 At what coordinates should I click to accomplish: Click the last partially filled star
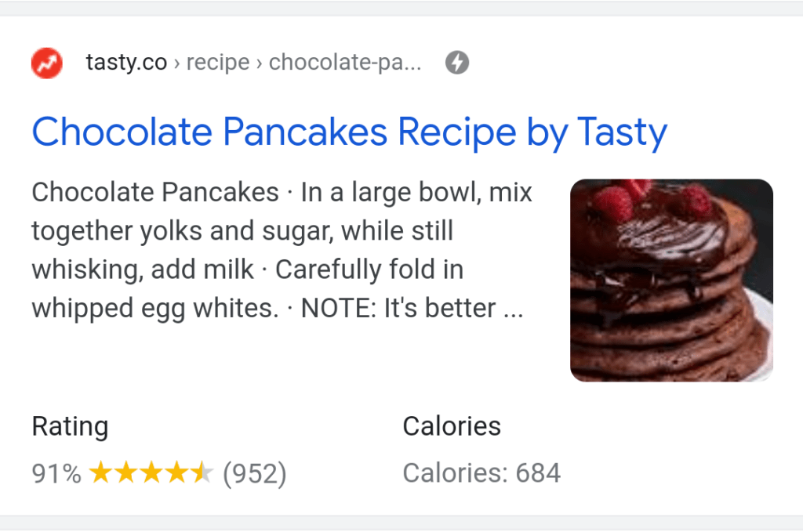[x=202, y=472]
